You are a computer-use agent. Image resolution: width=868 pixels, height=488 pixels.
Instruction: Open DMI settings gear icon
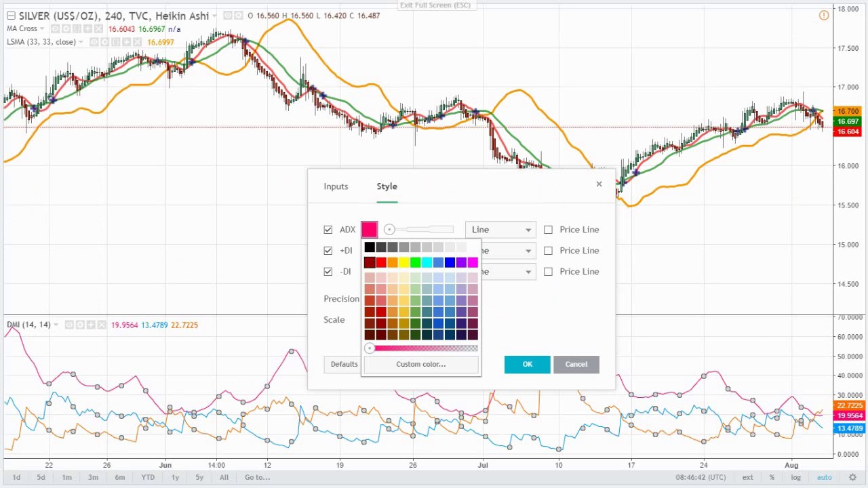click(x=80, y=325)
